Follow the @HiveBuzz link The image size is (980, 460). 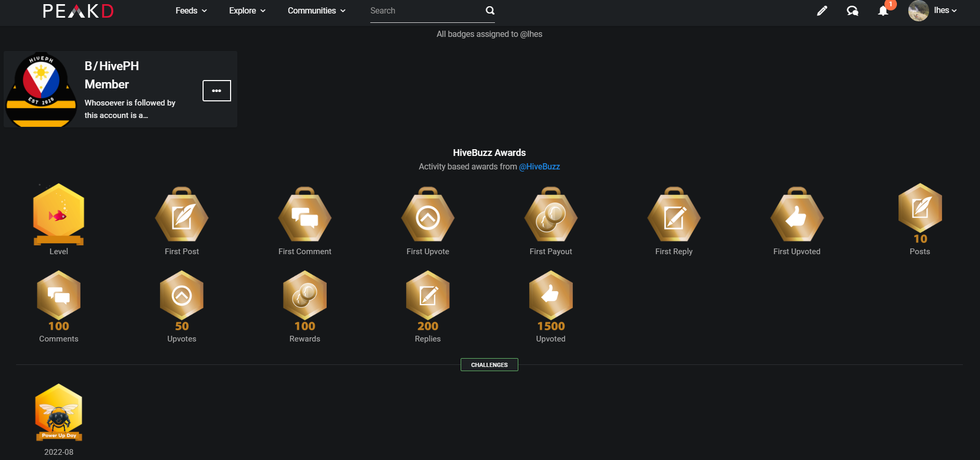pos(540,167)
